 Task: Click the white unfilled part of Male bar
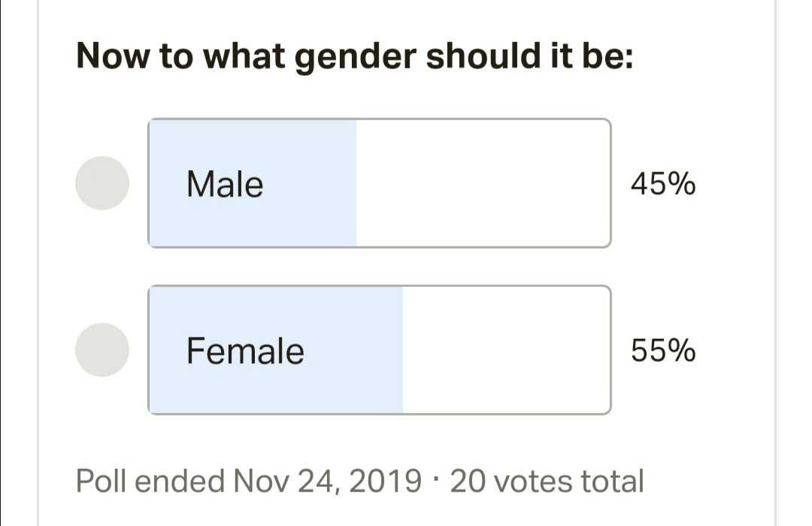[x=481, y=183]
